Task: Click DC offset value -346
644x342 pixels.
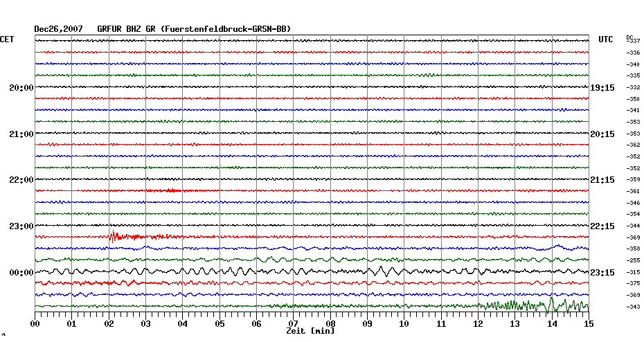Action: pos(633,203)
